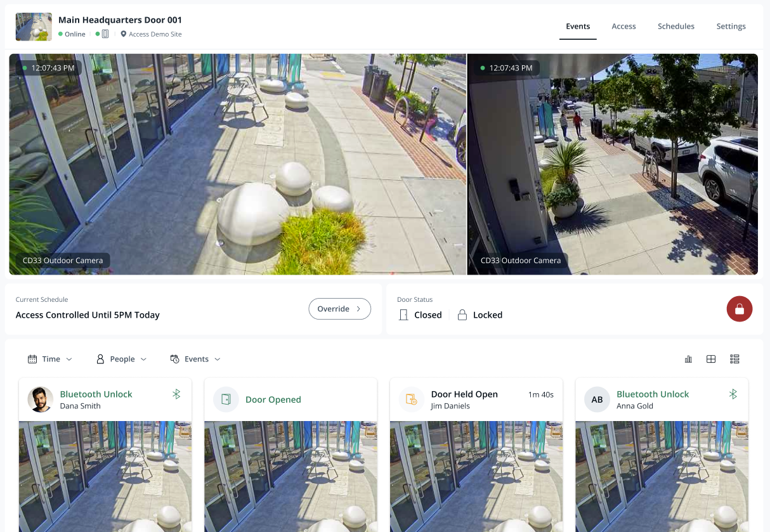
Task: Click the red door lock button
Action: coord(739,309)
